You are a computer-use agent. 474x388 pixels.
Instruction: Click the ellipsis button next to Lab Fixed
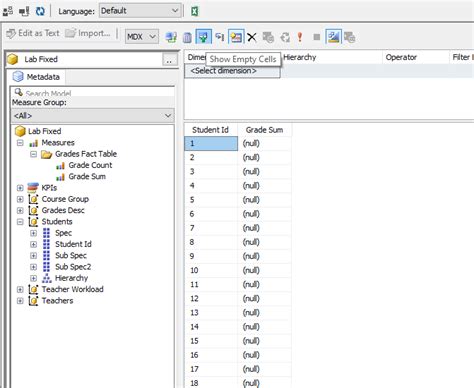click(169, 60)
